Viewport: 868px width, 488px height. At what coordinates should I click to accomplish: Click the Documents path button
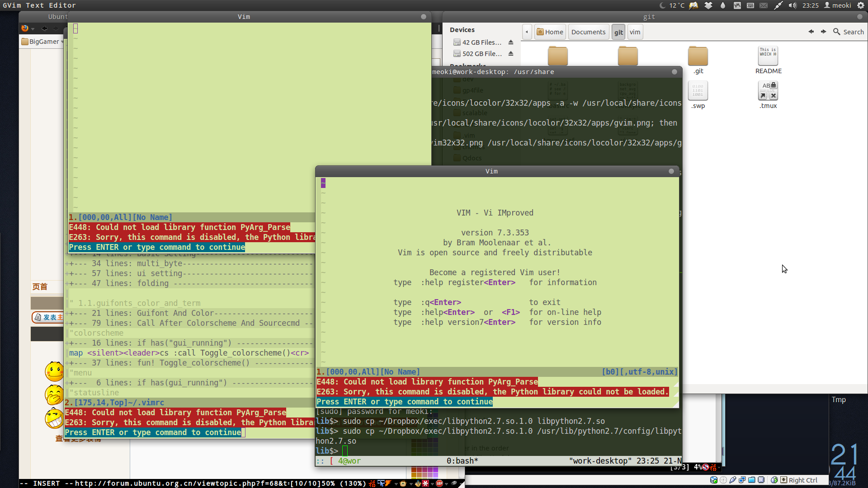point(588,32)
